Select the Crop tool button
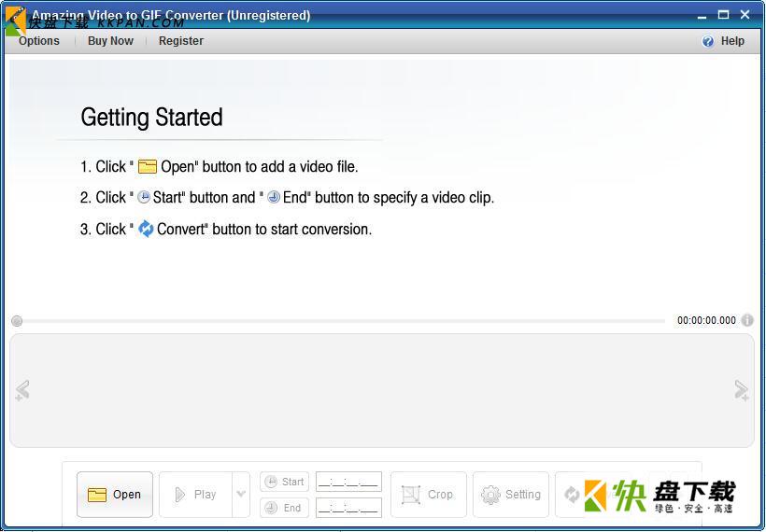The image size is (766, 532). pos(429,495)
